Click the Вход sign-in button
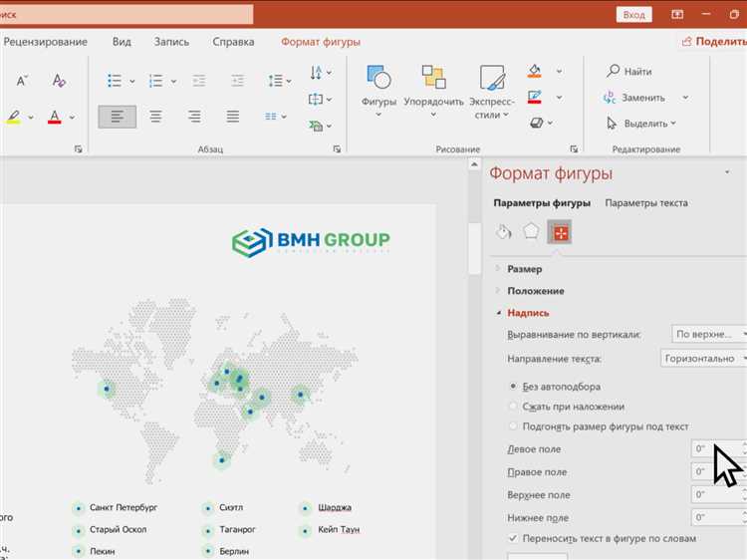 (x=633, y=15)
